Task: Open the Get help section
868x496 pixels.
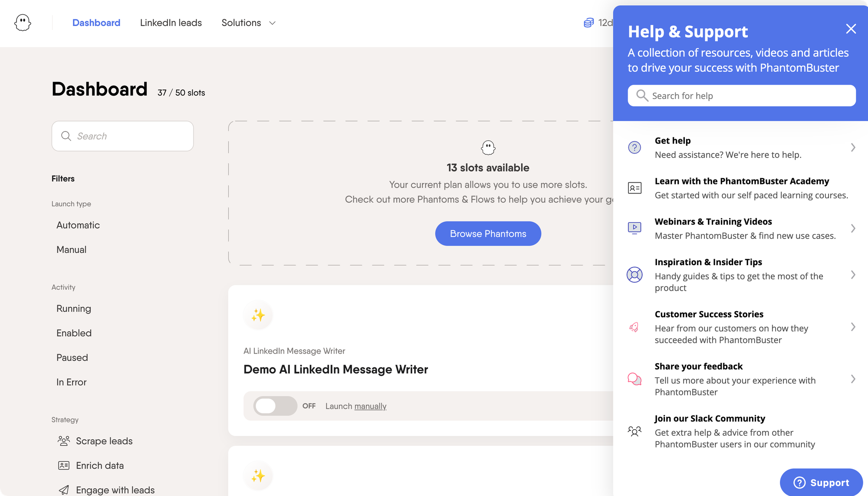Action: (742, 148)
